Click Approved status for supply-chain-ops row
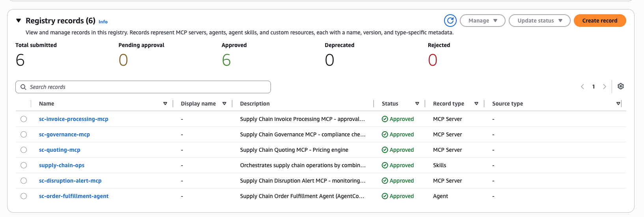644x217 pixels. click(x=398, y=165)
